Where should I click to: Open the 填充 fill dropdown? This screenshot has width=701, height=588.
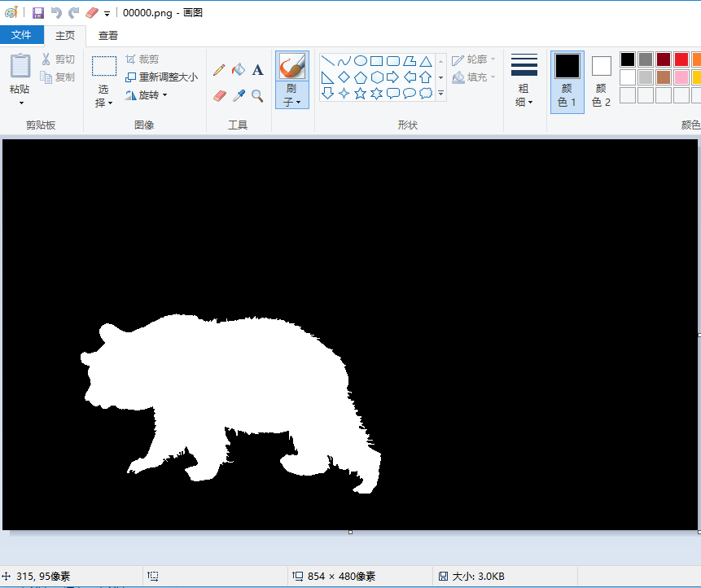474,77
